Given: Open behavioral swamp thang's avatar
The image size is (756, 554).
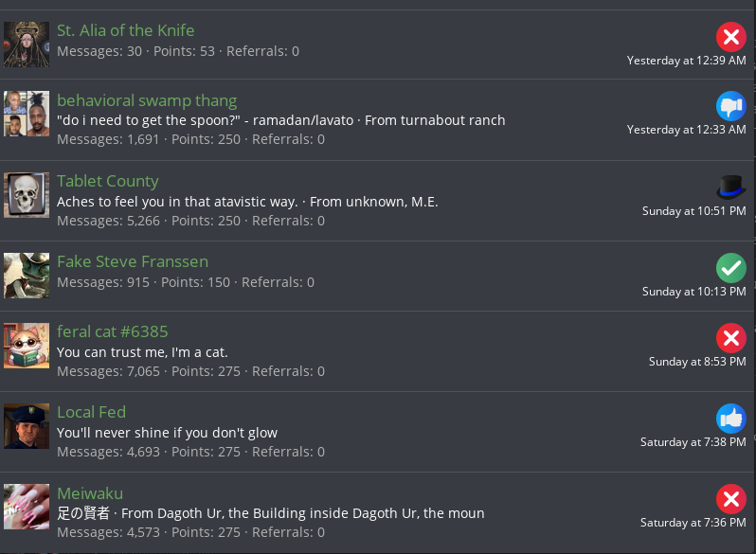Looking at the screenshot, I should 27,115.
